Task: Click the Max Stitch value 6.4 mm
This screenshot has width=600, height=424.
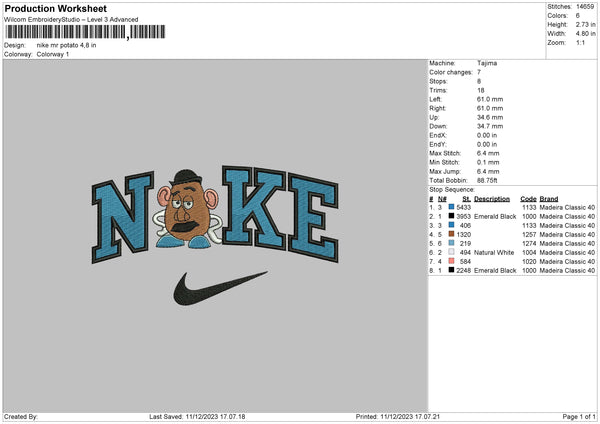Action: 488,153
